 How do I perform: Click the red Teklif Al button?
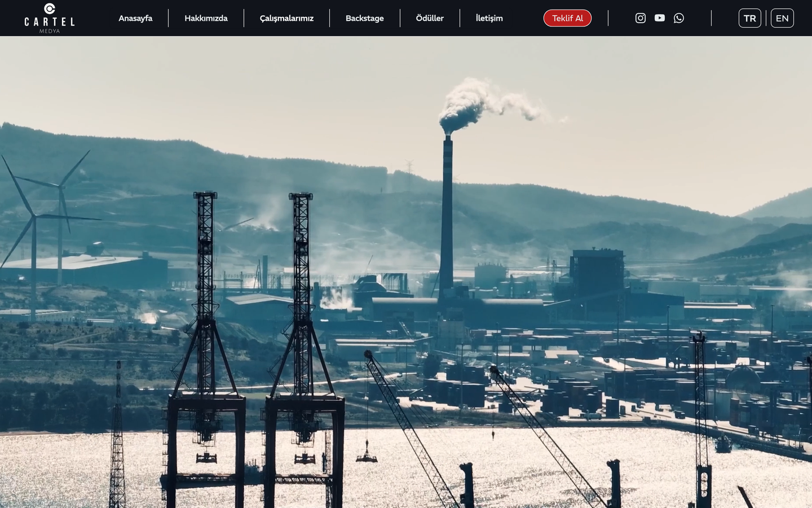pyautogui.click(x=567, y=18)
